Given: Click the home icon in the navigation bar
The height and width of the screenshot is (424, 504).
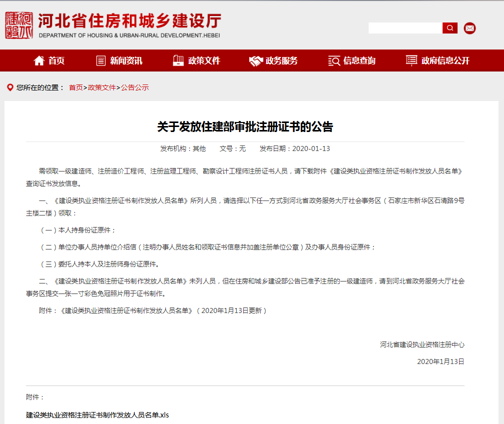Looking at the screenshot, I should point(39,60).
